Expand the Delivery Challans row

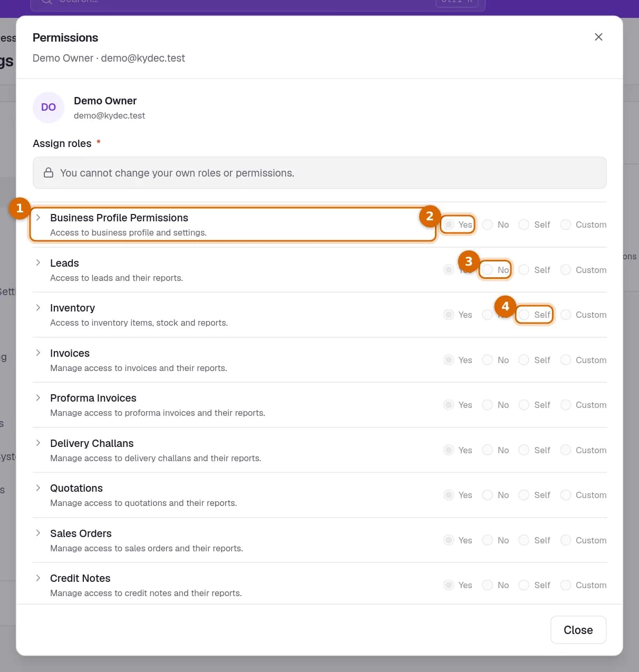coord(38,443)
